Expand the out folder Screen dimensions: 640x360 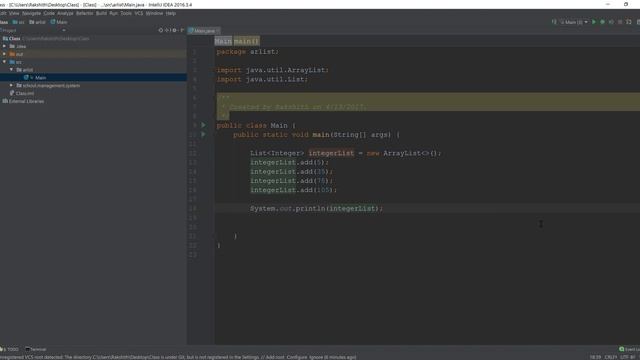[4, 54]
